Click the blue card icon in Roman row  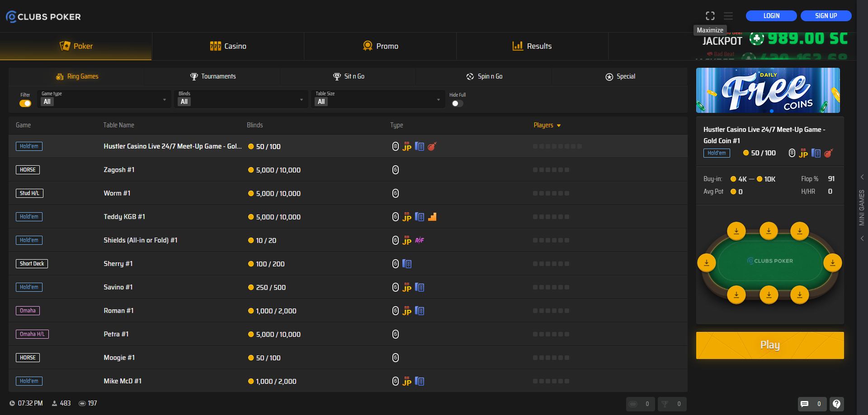[420, 311]
